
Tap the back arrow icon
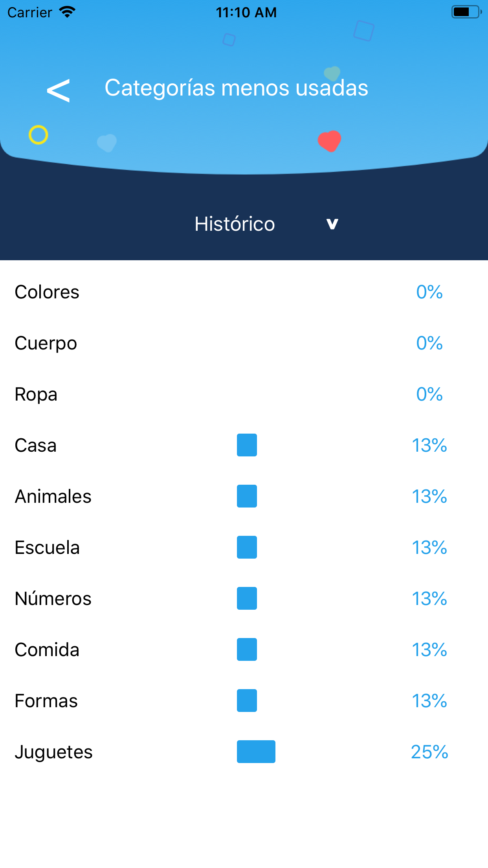58,90
